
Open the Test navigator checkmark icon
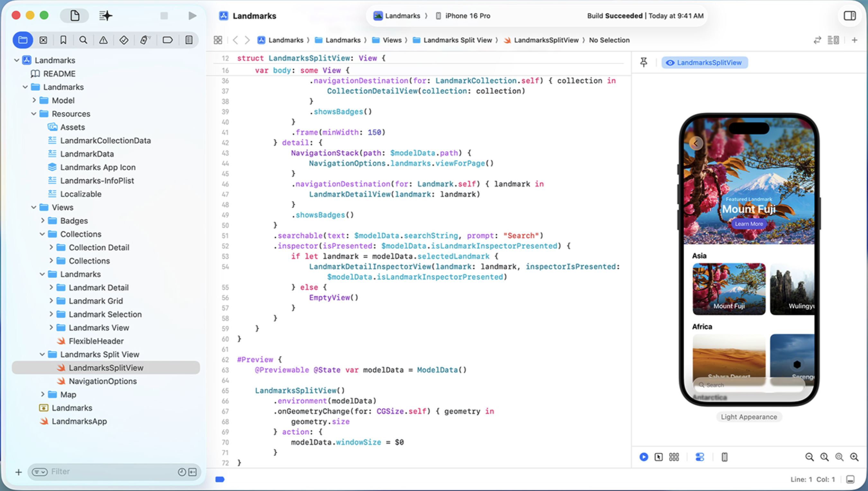[124, 40]
